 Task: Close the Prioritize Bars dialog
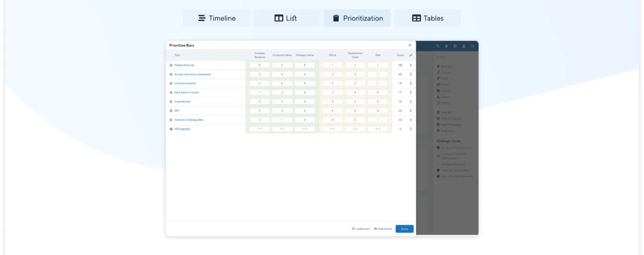click(x=410, y=45)
